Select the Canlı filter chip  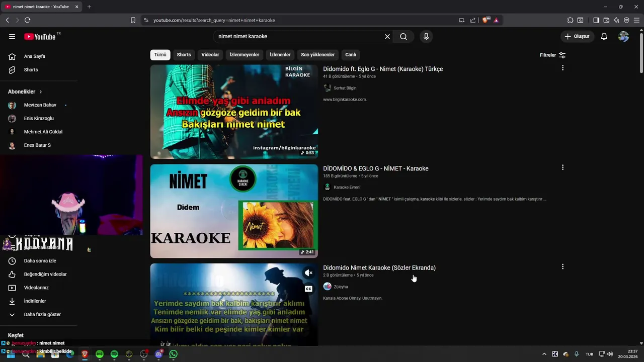tap(351, 55)
